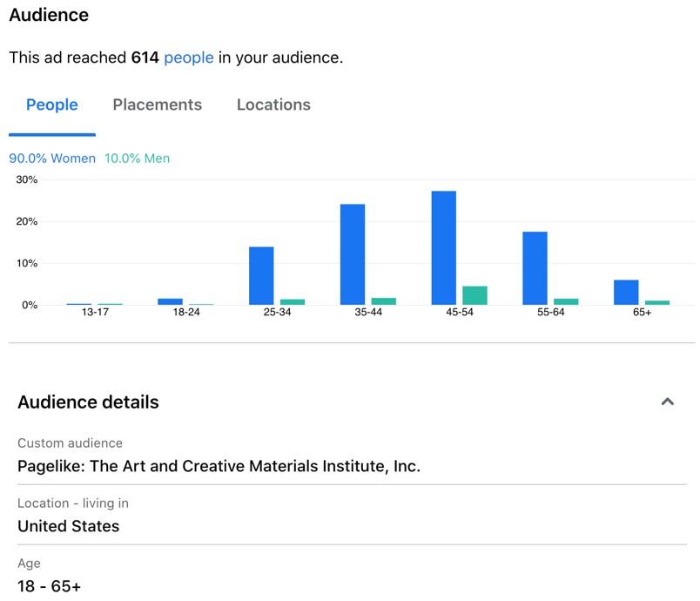Click the women bar for 65+
The image size is (700, 601).
point(626,293)
